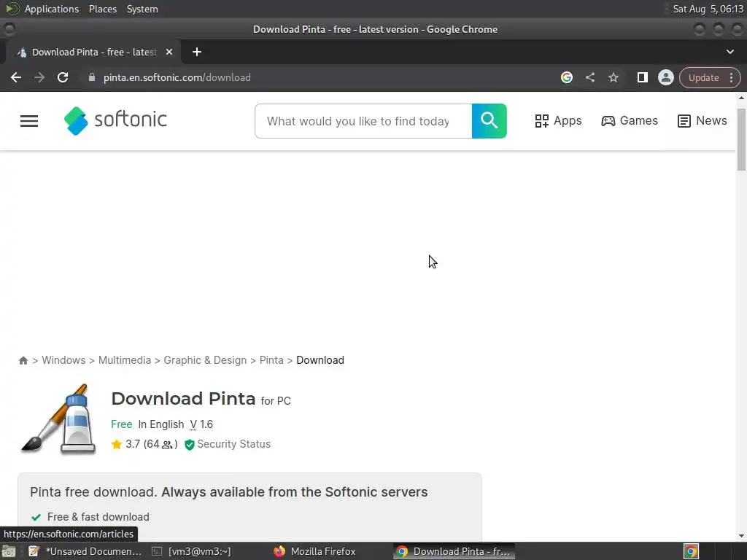Click the Download Pinta heading

[183, 399]
